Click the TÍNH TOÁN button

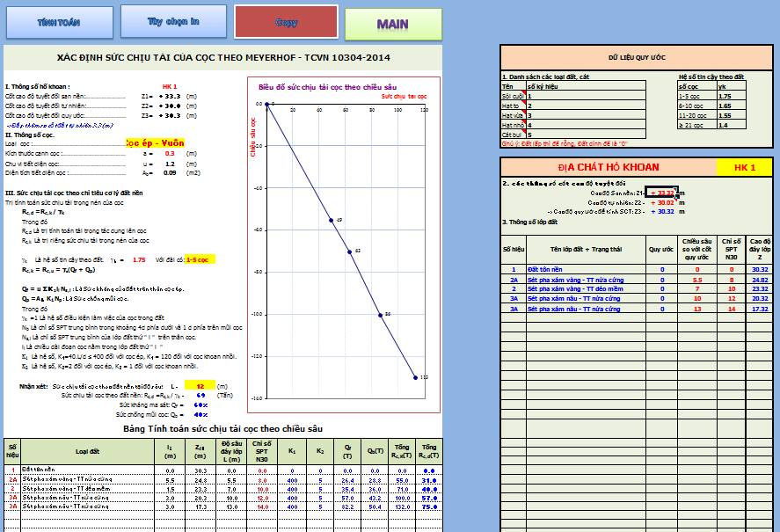[58, 22]
